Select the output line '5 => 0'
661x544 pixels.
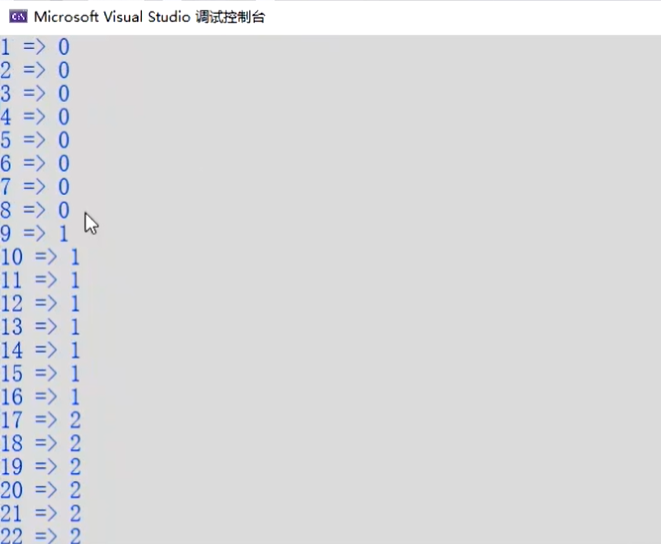coord(35,140)
